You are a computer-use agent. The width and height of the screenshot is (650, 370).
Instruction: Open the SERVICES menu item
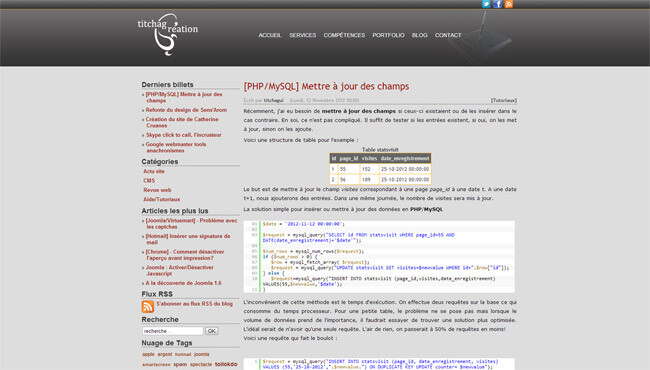click(x=303, y=35)
